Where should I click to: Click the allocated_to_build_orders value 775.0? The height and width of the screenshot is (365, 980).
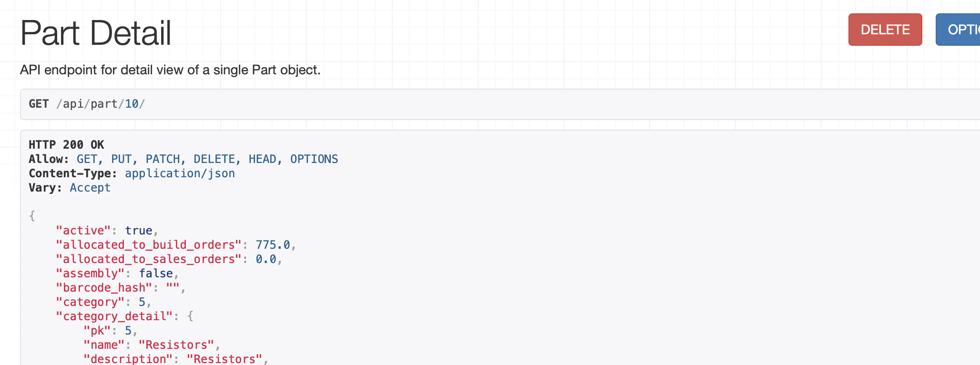coord(274,244)
